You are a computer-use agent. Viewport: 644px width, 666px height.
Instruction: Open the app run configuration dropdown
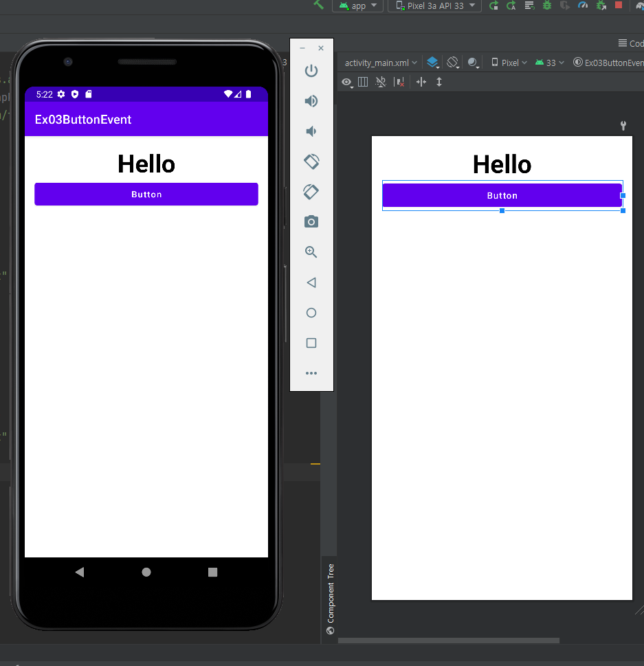point(357,5)
